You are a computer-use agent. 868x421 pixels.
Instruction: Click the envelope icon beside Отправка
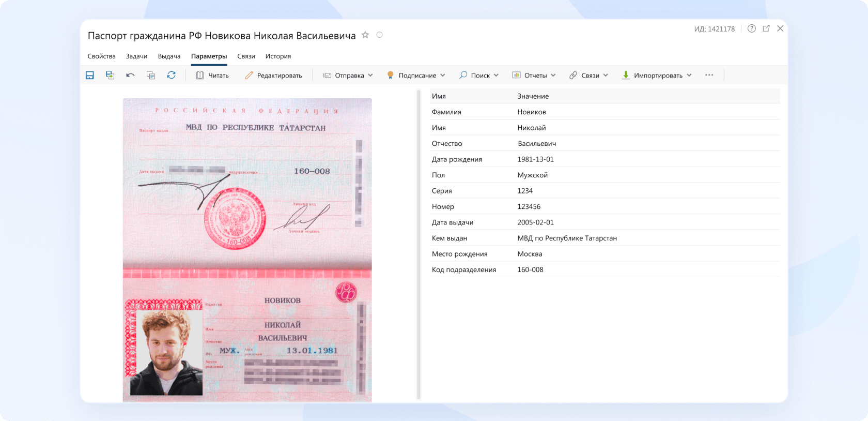[x=327, y=76]
